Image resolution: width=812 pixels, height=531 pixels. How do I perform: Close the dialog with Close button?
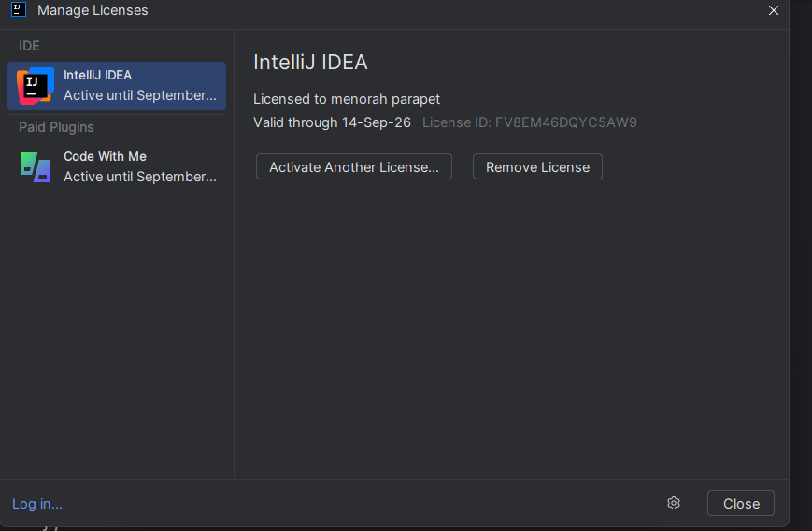point(741,503)
